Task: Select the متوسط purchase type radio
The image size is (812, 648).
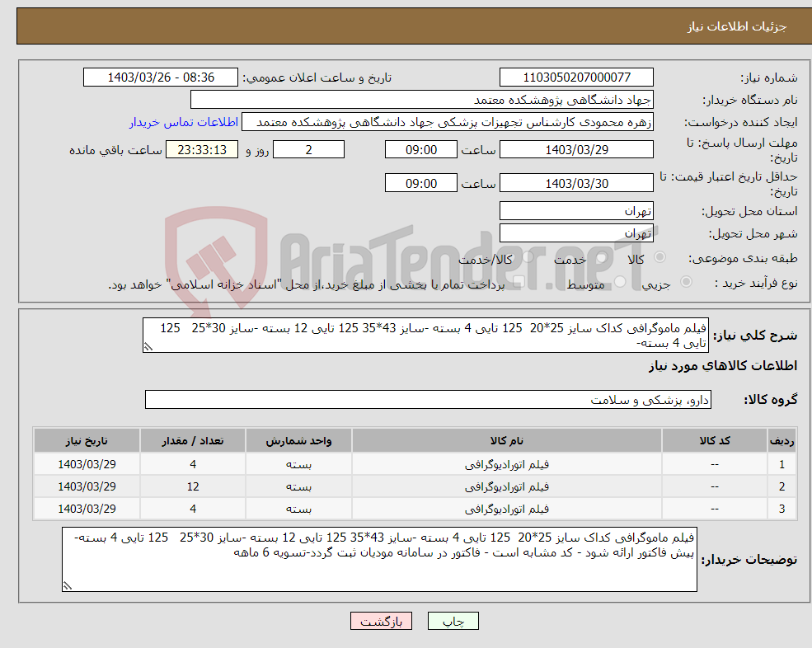Action: click(x=620, y=282)
